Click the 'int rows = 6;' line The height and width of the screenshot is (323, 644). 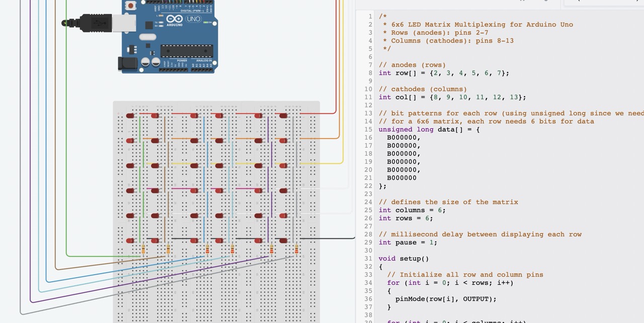[406, 218]
